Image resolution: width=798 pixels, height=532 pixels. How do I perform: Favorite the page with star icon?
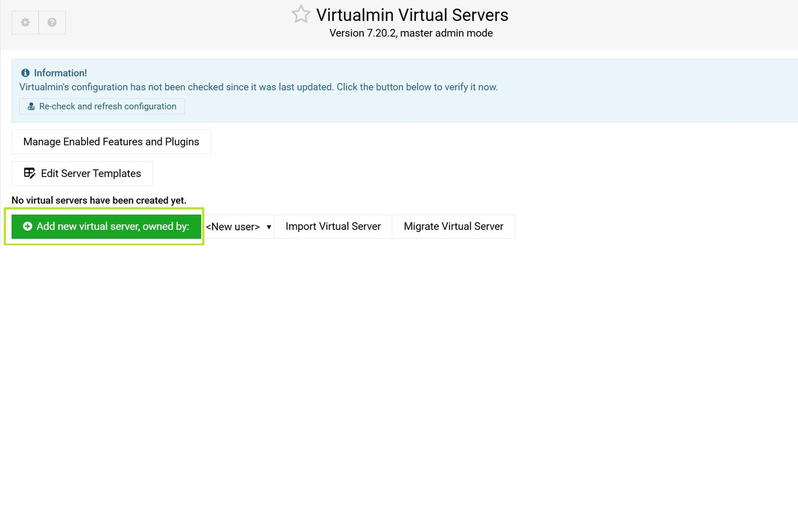(x=301, y=14)
